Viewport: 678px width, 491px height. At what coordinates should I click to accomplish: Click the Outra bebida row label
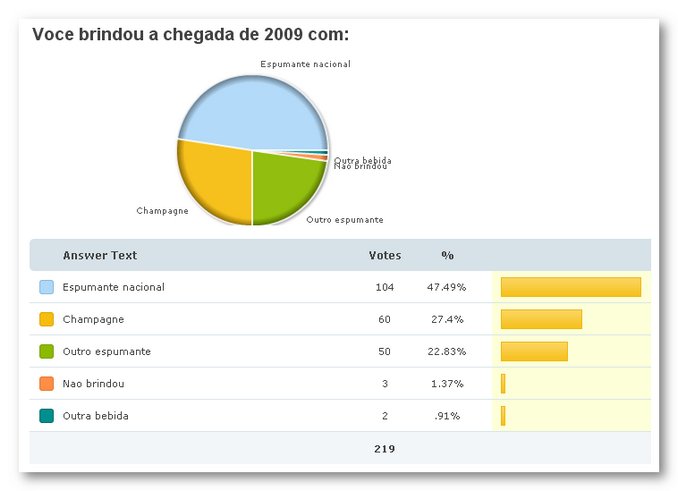(x=95, y=416)
